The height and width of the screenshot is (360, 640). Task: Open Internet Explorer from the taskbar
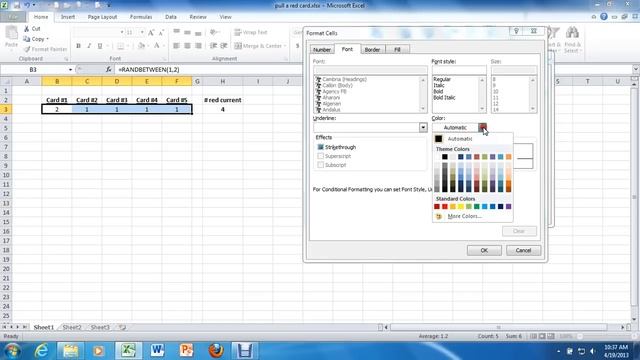41,350
